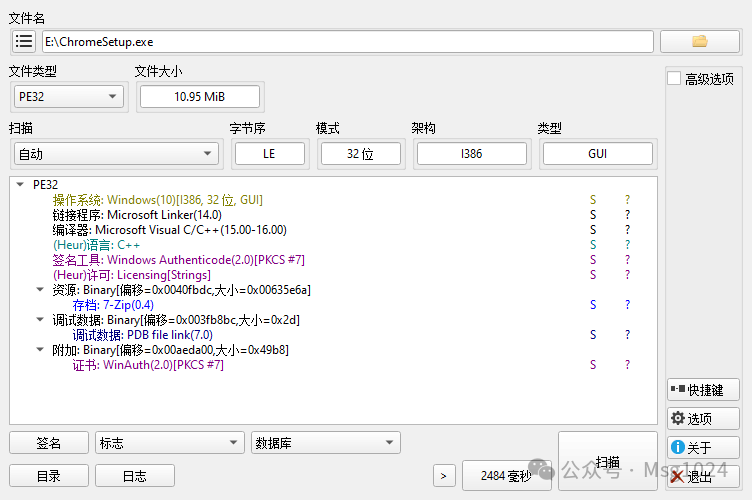Collapse the 资源 Binary tree node
Viewport: 752px width, 500px height.
[39, 290]
